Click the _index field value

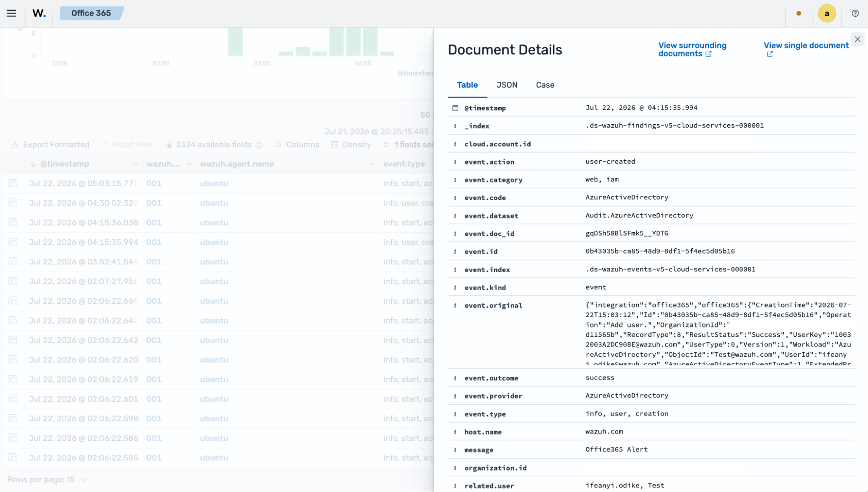(674, 125)
